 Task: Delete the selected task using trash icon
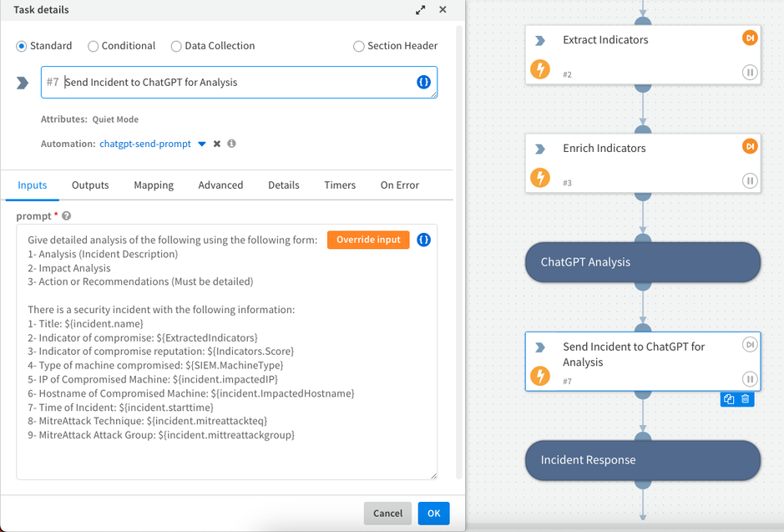746,399
